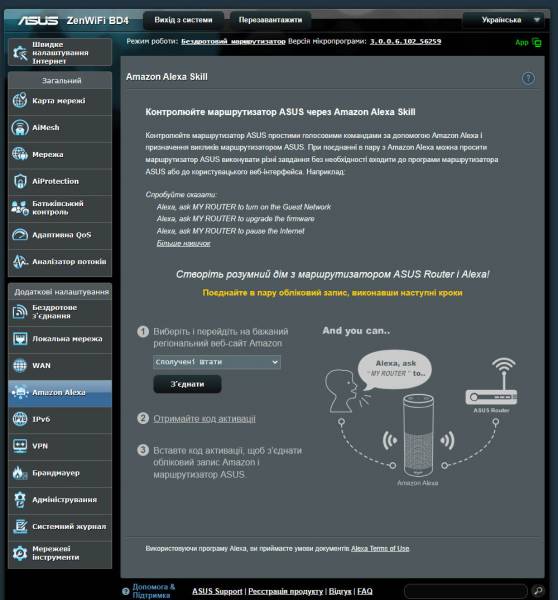
Task: Open Системний журнал menu item
Action: coord(60,527)
